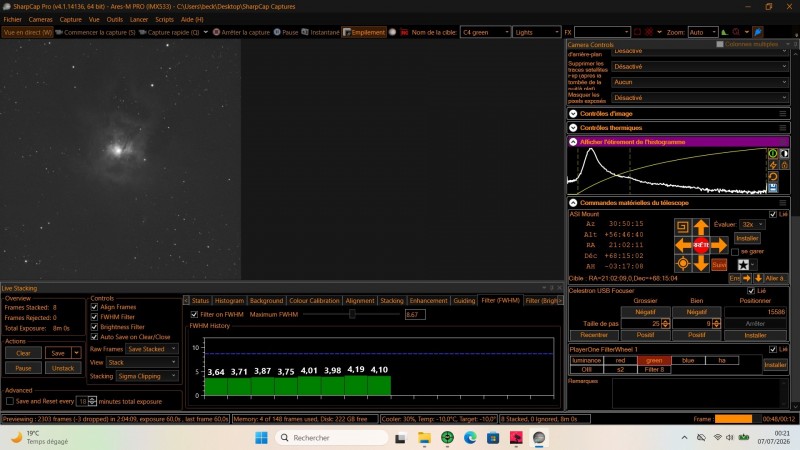The image size is (800, 450).
Task: Click histogram reset stretch circular arrow
Action: [773, 177]
